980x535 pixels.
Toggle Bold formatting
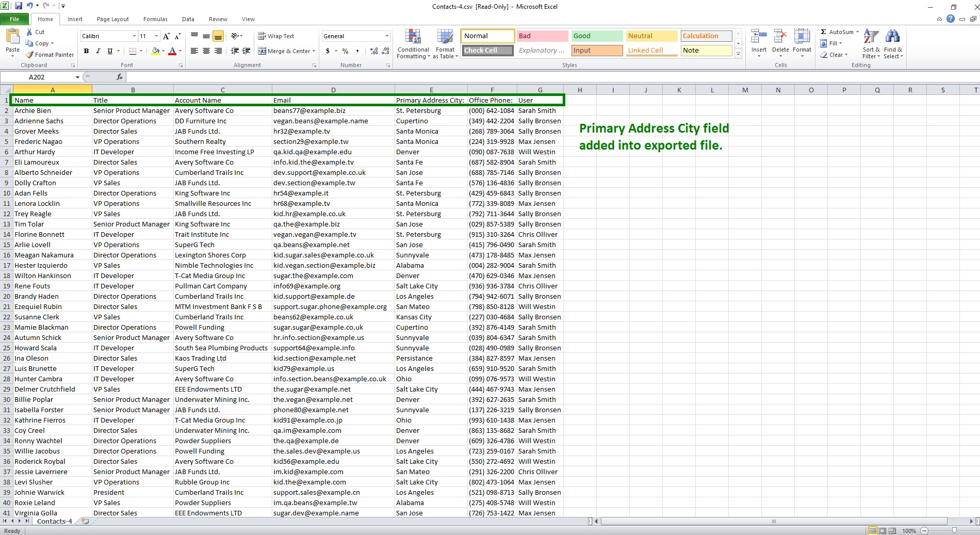pos(86,51)
